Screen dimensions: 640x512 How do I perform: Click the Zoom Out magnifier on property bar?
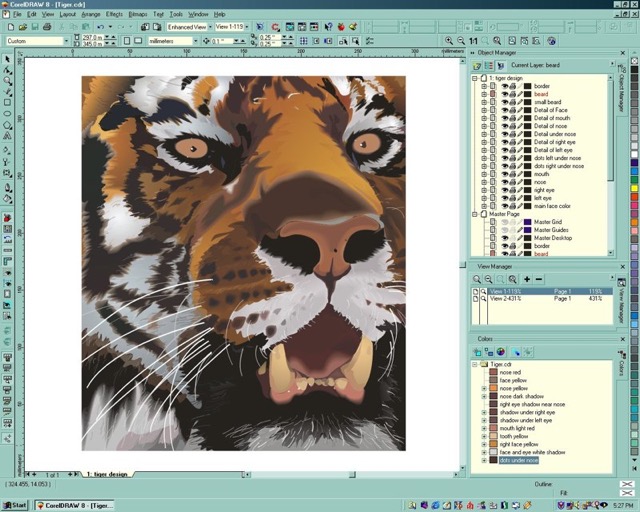click(461, 40)
